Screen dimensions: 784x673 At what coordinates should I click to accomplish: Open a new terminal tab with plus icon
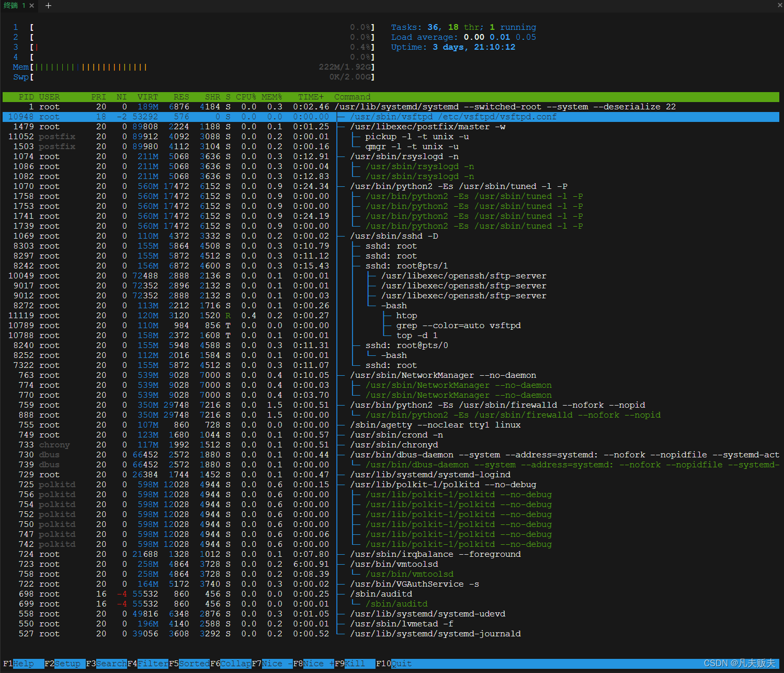point(48,5)
